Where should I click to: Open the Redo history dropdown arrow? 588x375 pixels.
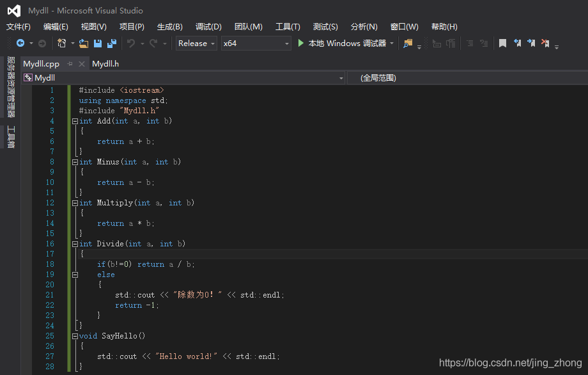(x=165, y=44)
